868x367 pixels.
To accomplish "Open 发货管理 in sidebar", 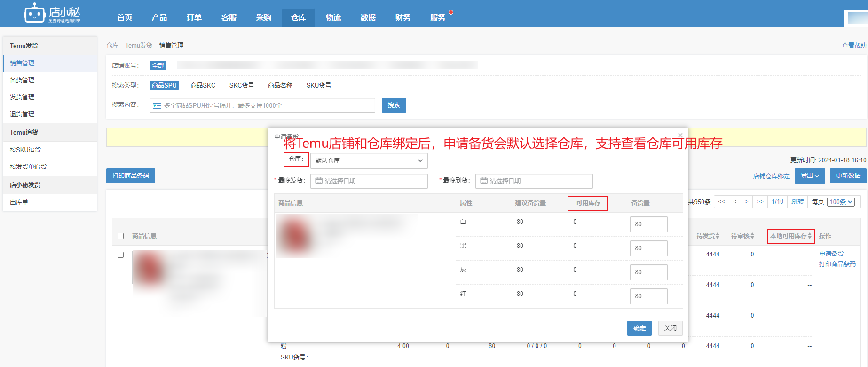I will pos(50,97).
